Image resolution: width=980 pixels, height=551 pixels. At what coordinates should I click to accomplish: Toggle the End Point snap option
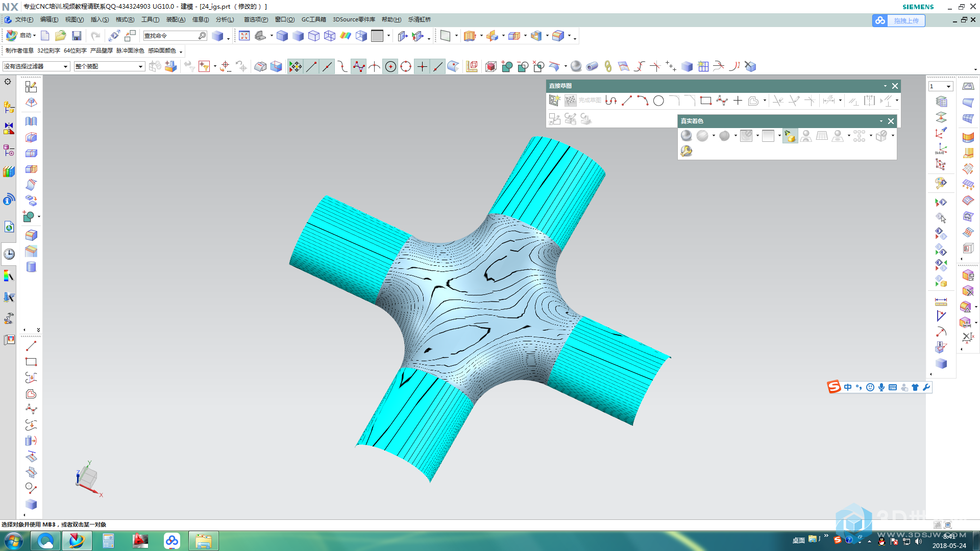[311, 66]
